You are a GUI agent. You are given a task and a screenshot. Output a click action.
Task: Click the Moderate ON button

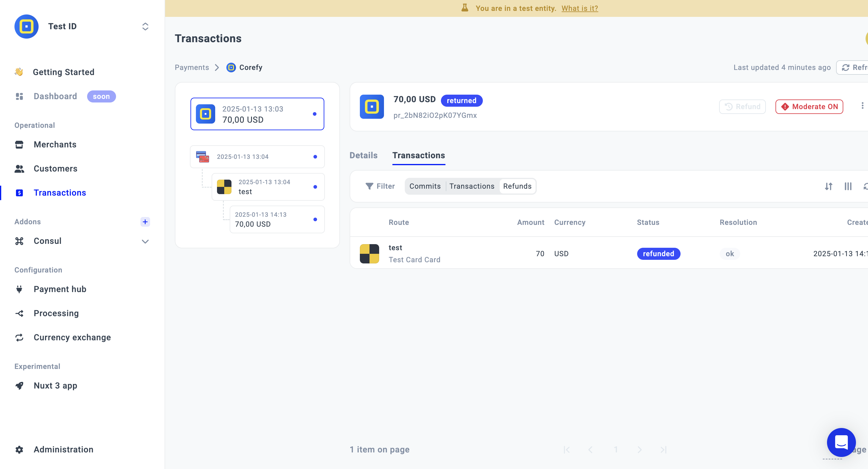809,107
